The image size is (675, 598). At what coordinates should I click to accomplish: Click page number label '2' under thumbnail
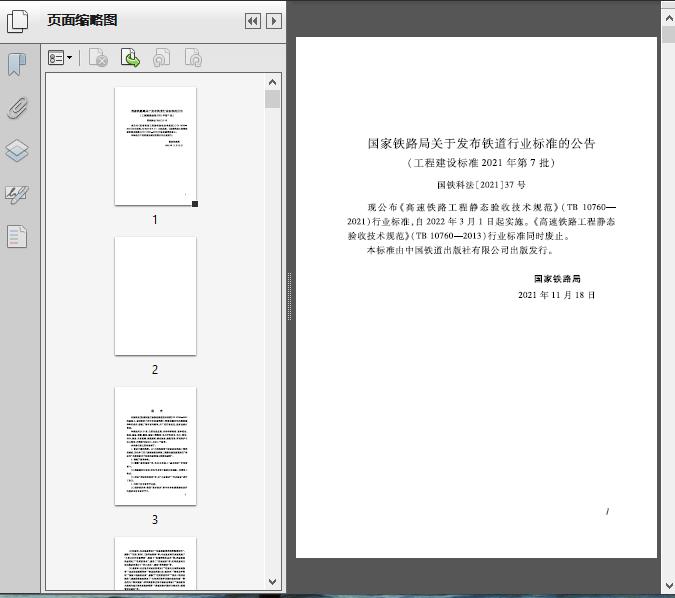tap(155, 370)
